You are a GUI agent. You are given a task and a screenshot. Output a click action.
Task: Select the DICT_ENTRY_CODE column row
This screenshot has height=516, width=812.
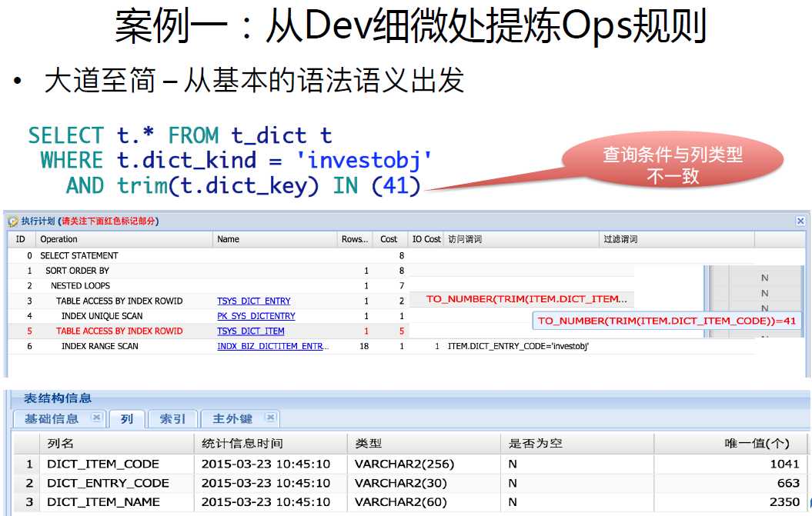click(410, 483)
